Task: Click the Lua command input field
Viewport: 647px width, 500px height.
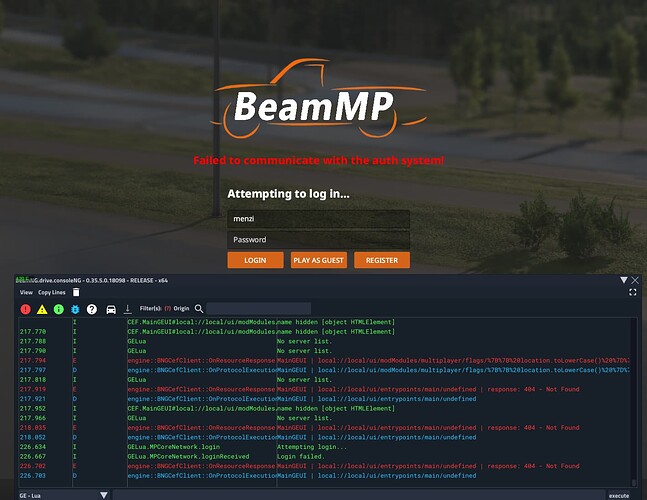Action: (x=359, y=495)
